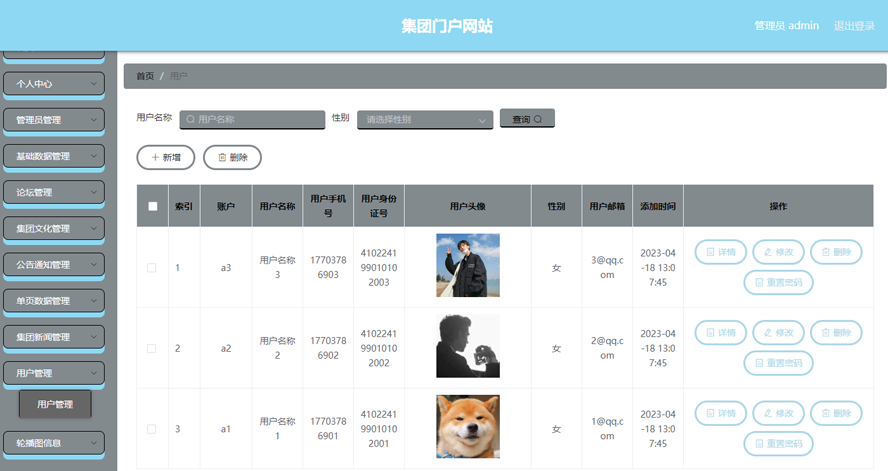The image size is (888, 471).
Task: Click the phone number cell 17703786903
Action: [x=328, y=267]
